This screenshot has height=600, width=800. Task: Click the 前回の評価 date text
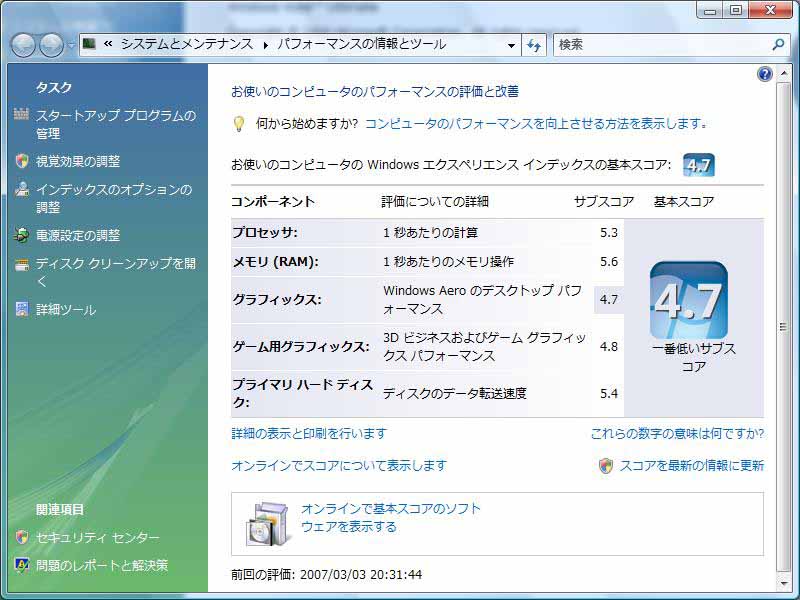(x=327, y=574)
